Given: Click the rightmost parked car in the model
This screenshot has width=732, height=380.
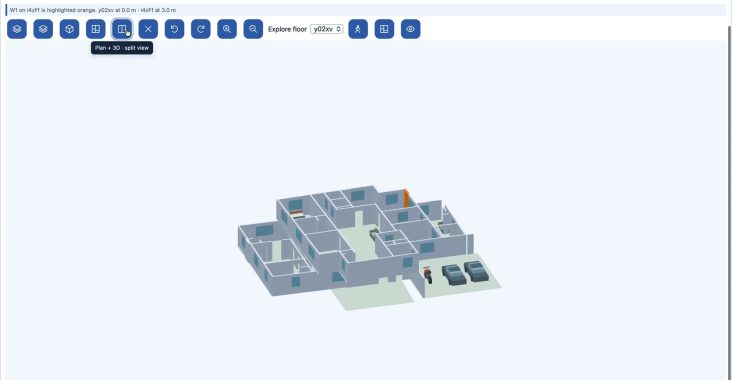Looking at the screenshot, I should click(x=476, y=271).
